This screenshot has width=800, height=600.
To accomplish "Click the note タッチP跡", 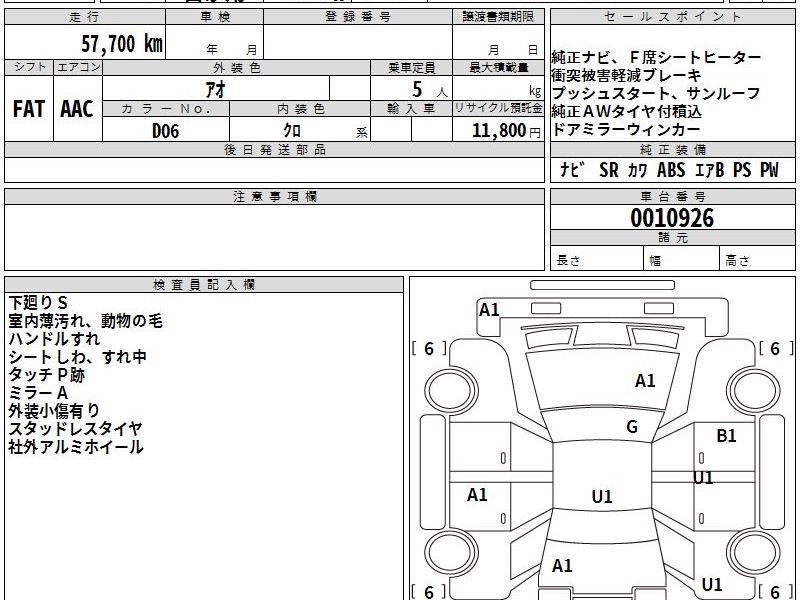I will [x=46, y=375].
